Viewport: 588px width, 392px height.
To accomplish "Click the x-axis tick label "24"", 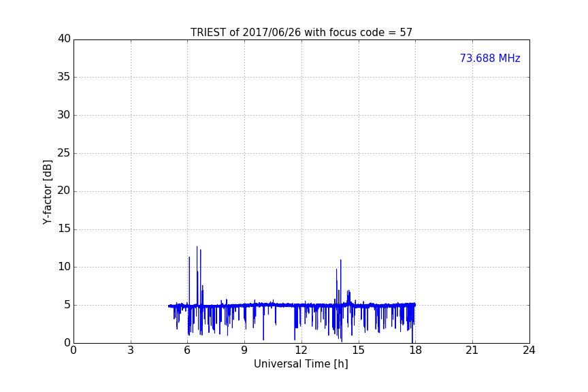I will pos(529,350).
